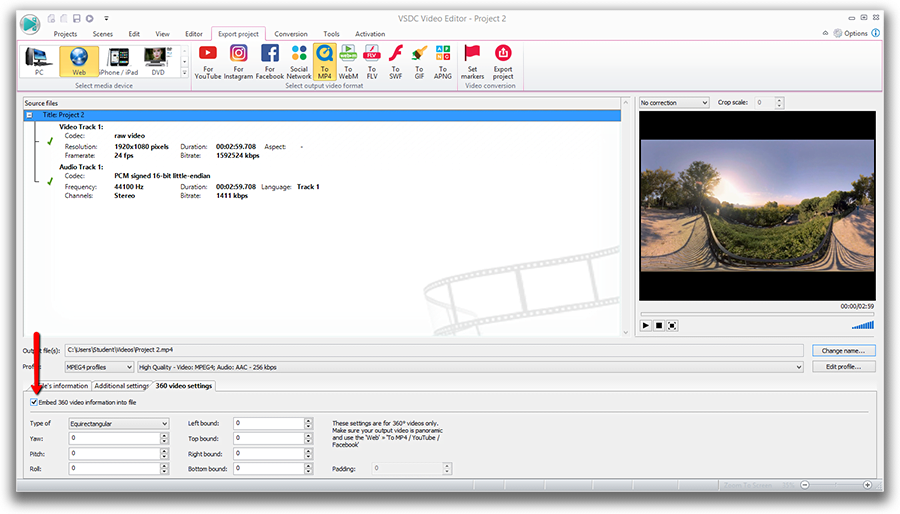Image resolution: width=900 pixels, height=514 pixels.
Task: Click the Crop scale spinner arrows
Action: [779, 103]
